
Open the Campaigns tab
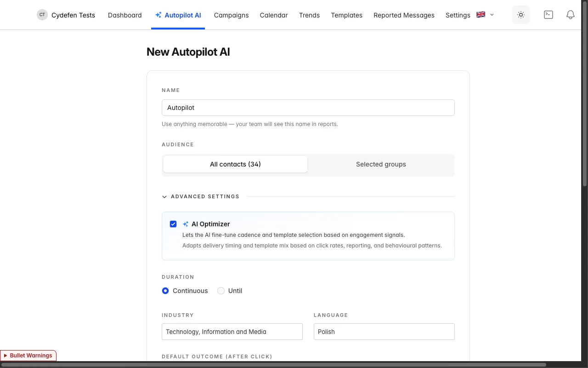(x=231, y=15)
